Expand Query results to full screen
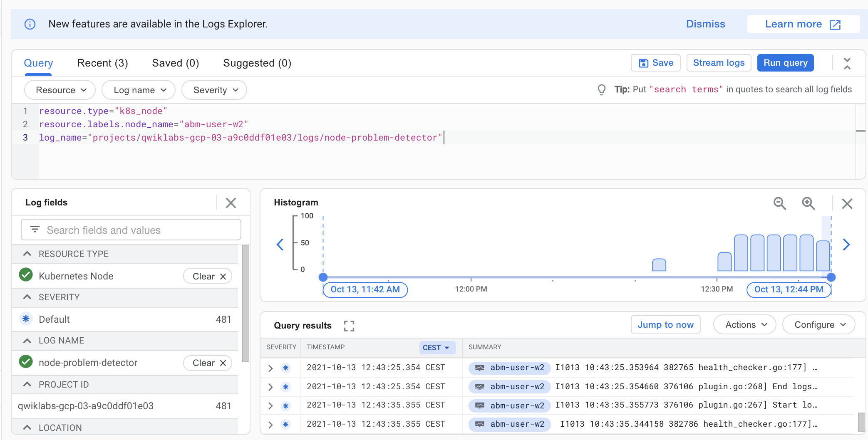868x440 pixels. coord(349,326)
